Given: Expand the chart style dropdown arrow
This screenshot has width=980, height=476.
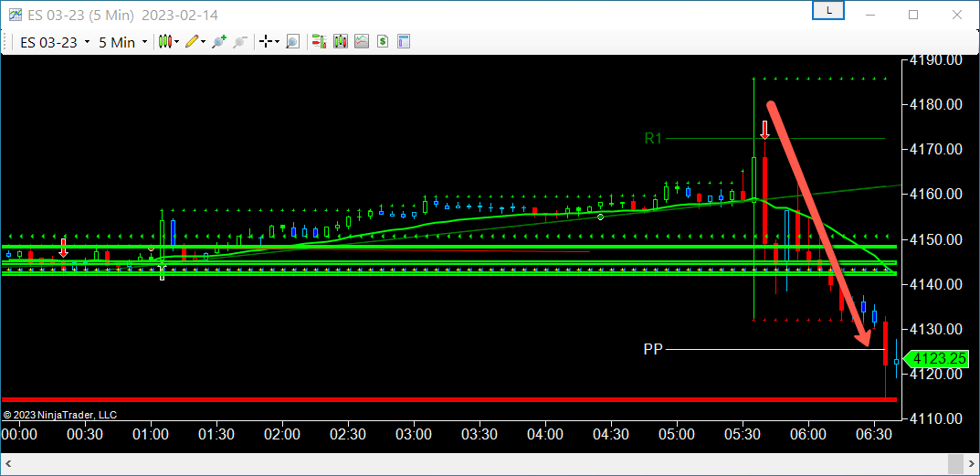Looking at the screenshot, I should point(177,42).
